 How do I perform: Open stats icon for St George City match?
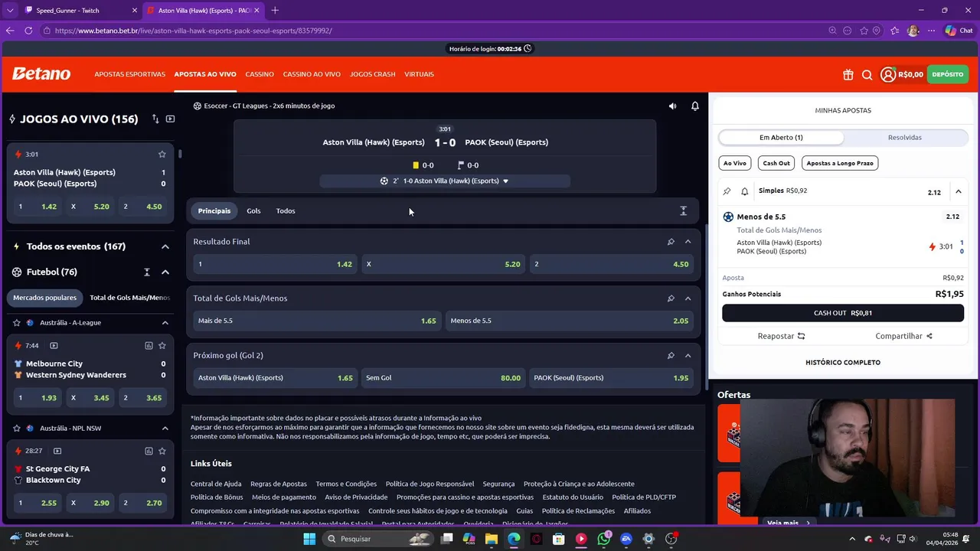pos(149,452)
